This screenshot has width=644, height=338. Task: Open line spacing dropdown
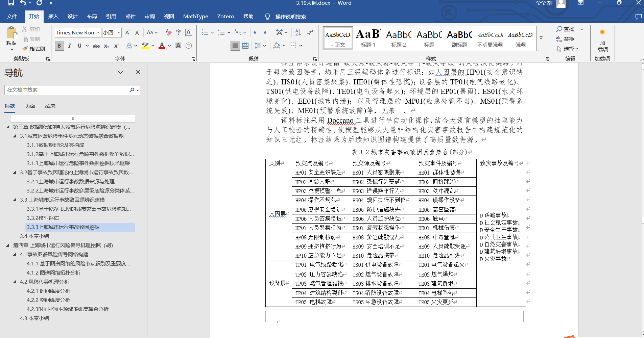click(260, 46)
